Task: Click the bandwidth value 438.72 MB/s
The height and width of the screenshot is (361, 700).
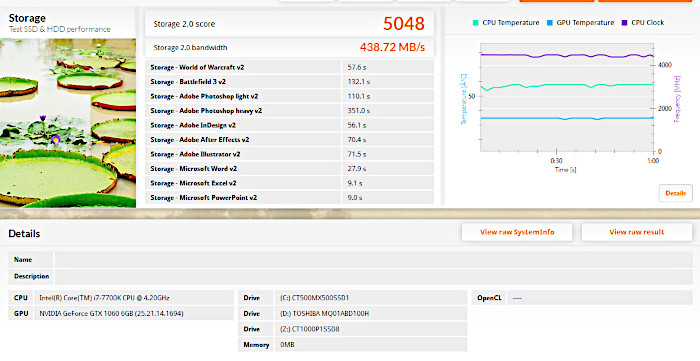Action: point(392,47)
